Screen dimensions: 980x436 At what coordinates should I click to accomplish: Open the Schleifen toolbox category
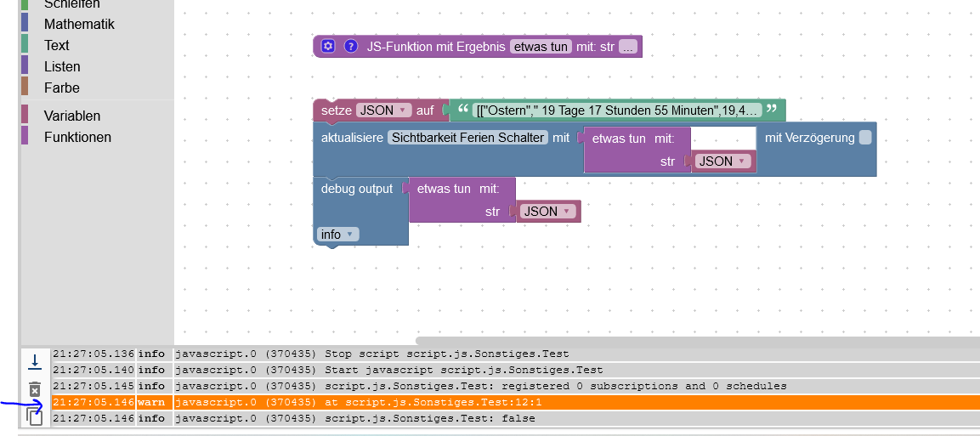point(71,4)
